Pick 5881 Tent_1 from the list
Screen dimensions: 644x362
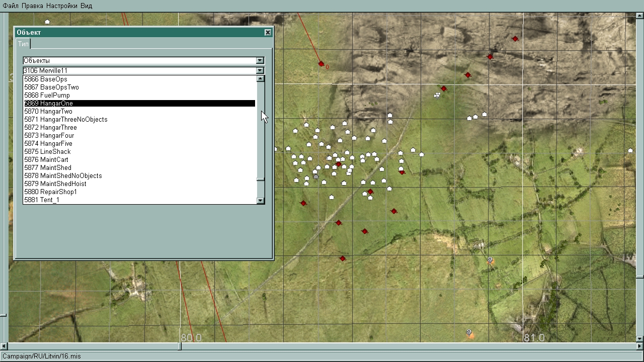click(140, 200)
